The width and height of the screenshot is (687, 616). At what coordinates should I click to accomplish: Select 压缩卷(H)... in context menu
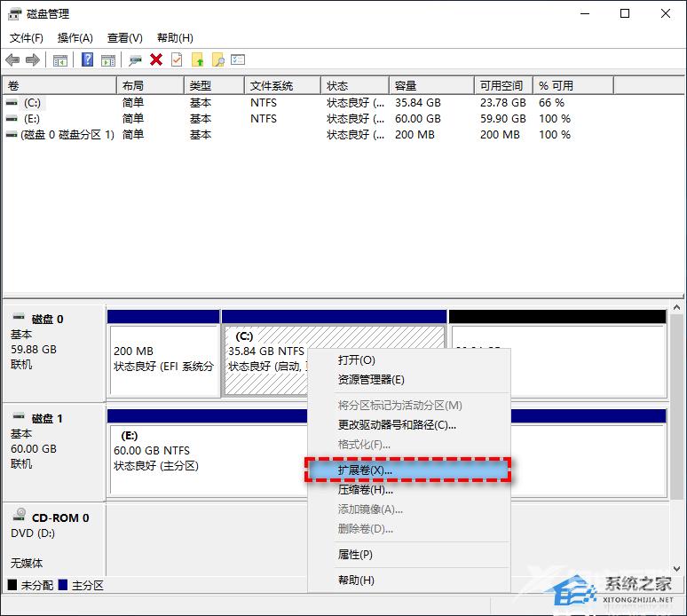pos(409,490)
